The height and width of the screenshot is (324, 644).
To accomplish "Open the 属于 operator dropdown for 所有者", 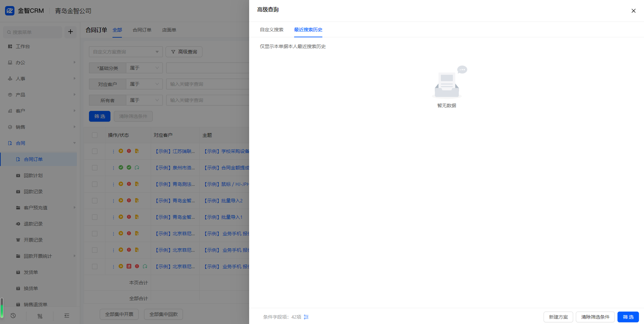I will point(144,100).
